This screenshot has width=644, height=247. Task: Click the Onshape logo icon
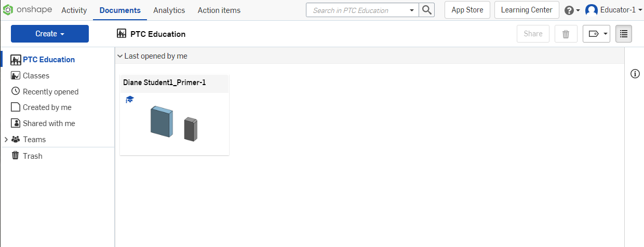(8, 10)
